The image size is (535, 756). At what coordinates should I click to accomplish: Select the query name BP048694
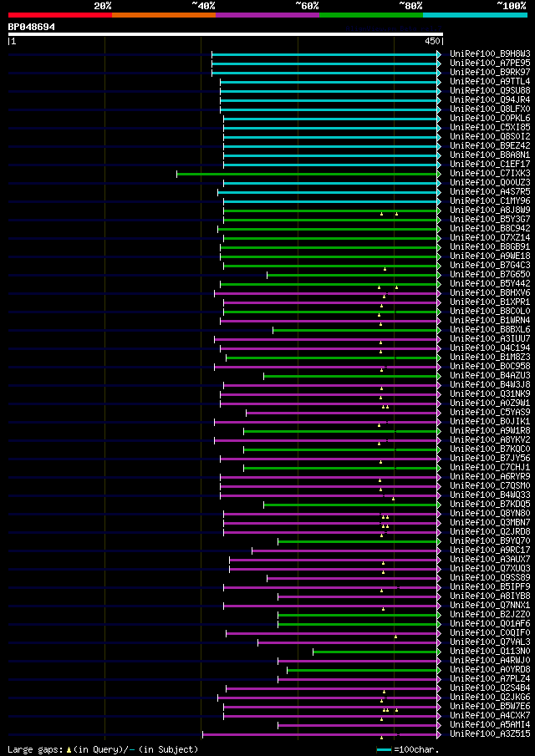(x=32, y=27)
